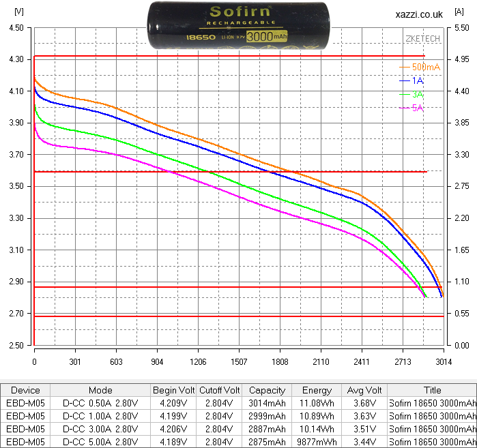Select the D-CC 0.50A 2.80V row mode

[100, 403]
